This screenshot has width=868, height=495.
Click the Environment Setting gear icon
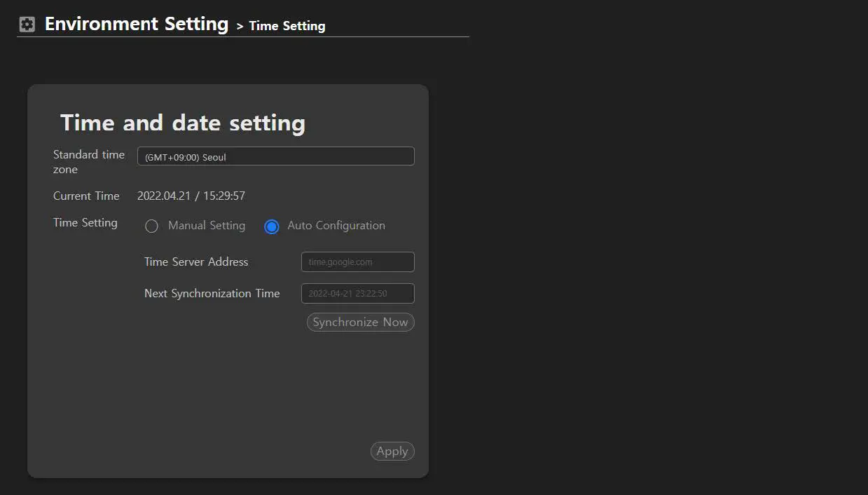tap(27, 25)
